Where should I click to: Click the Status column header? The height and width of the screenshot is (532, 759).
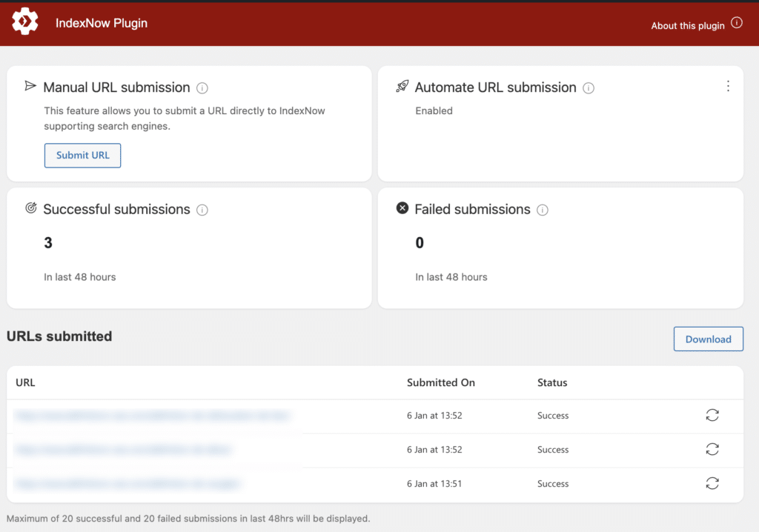[551, 383]
